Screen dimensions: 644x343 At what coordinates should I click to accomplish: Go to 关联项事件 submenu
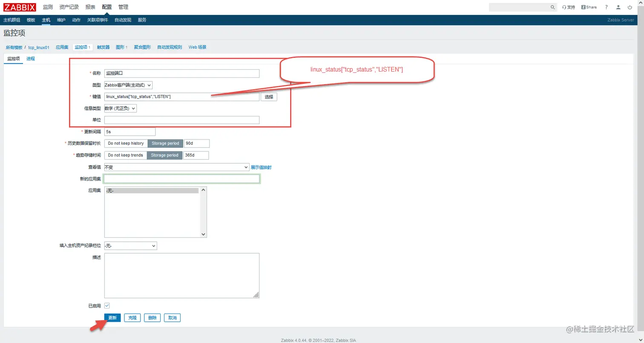[x=98, y=20]
